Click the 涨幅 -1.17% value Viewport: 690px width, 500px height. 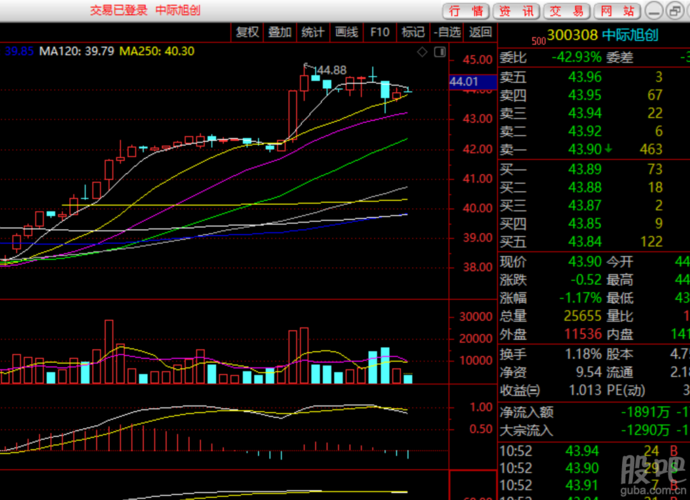point(580,298)
